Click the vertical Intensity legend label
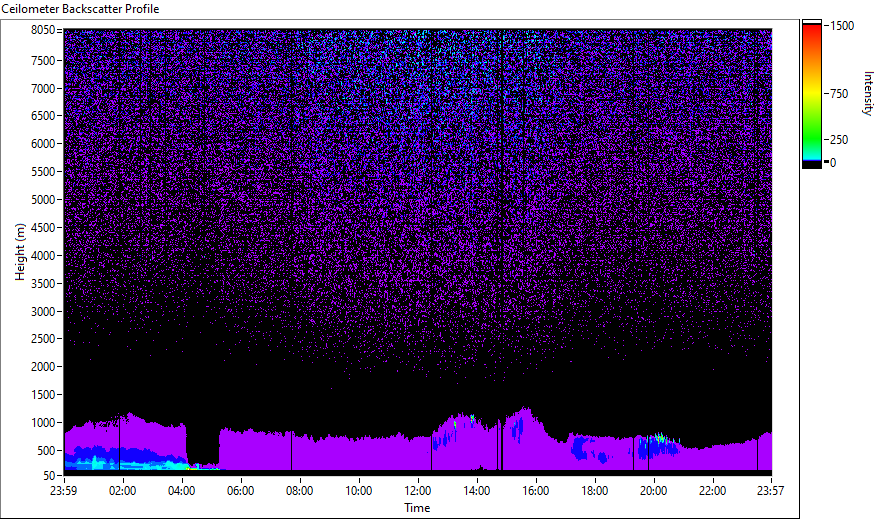Image resolution: width=878 pixels, height=519 pixels. pos(867,93)
